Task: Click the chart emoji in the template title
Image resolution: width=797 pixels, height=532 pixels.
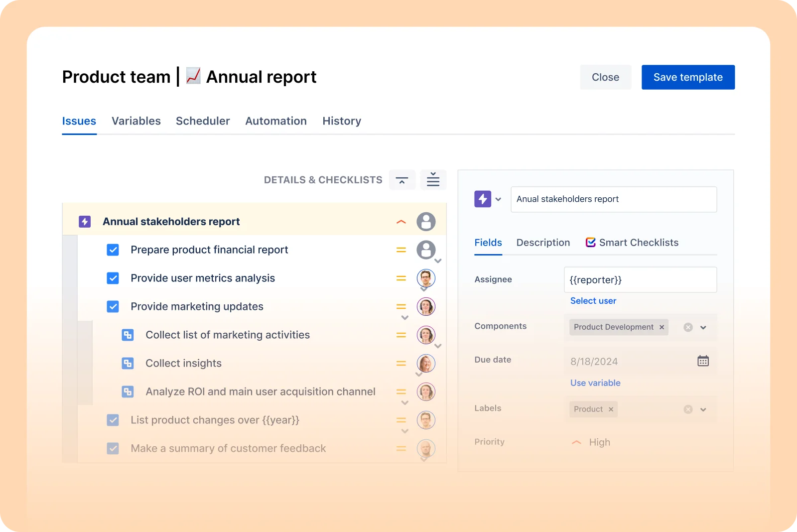Action: click(x=193, y=76)
